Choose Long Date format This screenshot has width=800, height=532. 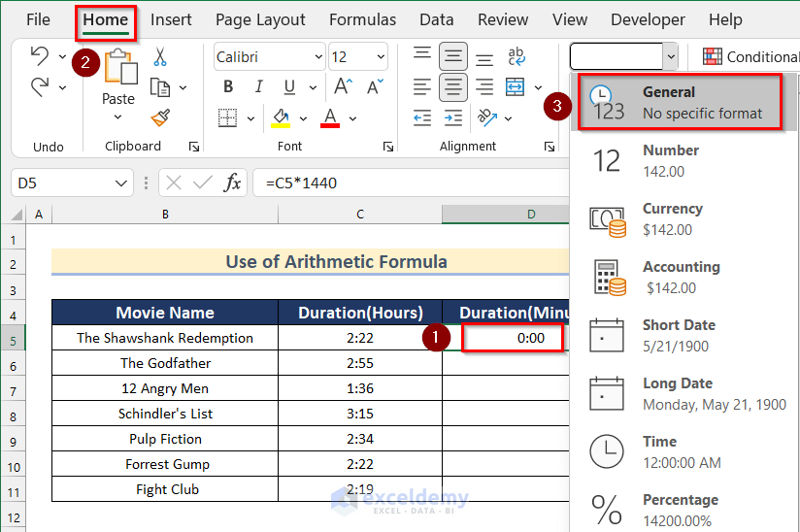point(683,393)
